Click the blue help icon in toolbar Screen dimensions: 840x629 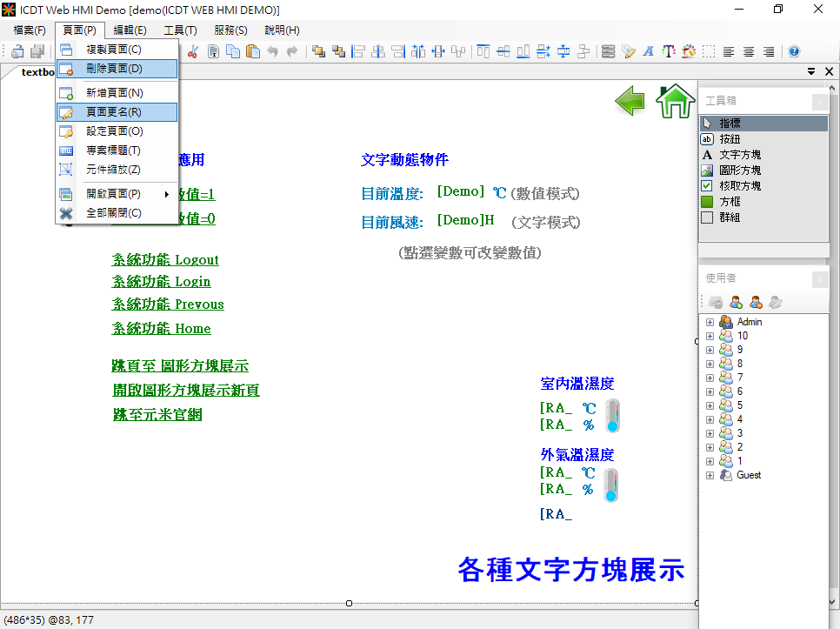794,51
